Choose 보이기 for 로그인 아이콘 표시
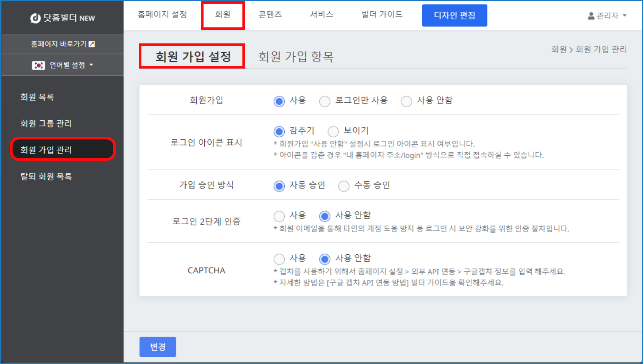643x364 pixels. (333, 131)
